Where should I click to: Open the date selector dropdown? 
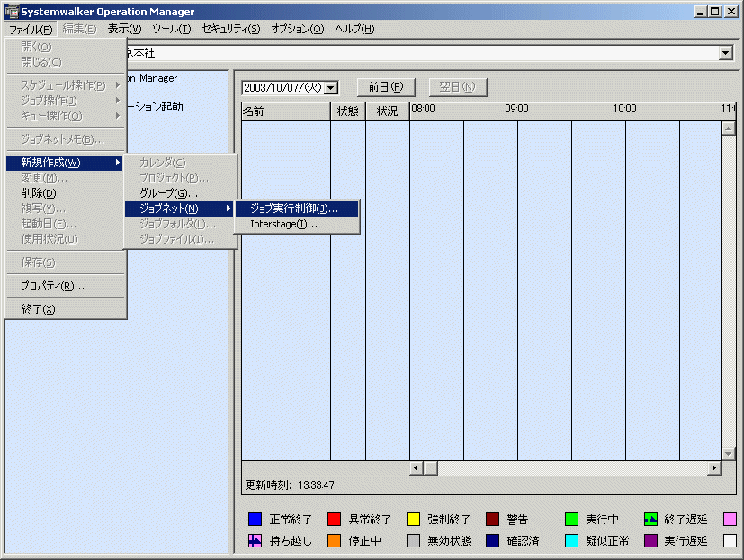tap(332, 88)
